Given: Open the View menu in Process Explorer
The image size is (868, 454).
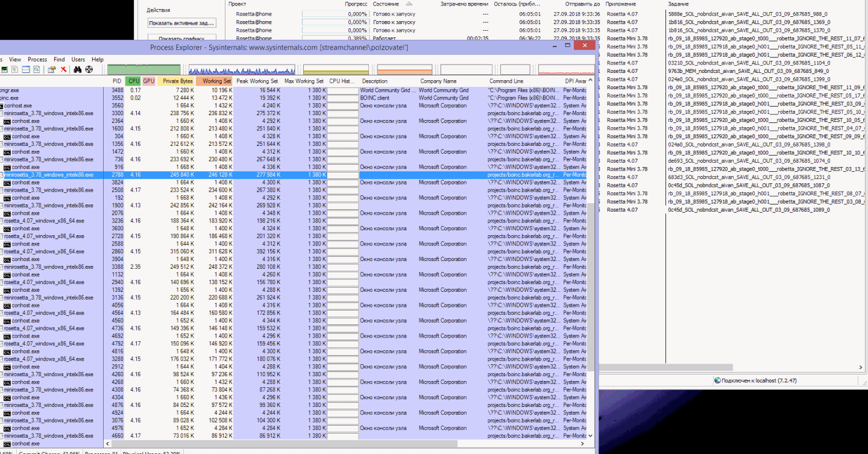Looking at the screenshot, I should tap(15, 60).
